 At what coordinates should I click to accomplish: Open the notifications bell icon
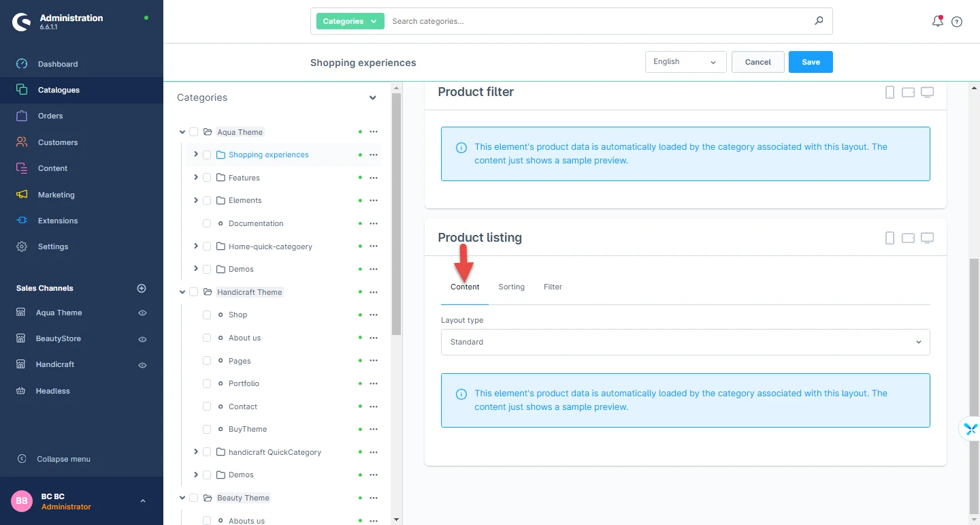[937, 21]
